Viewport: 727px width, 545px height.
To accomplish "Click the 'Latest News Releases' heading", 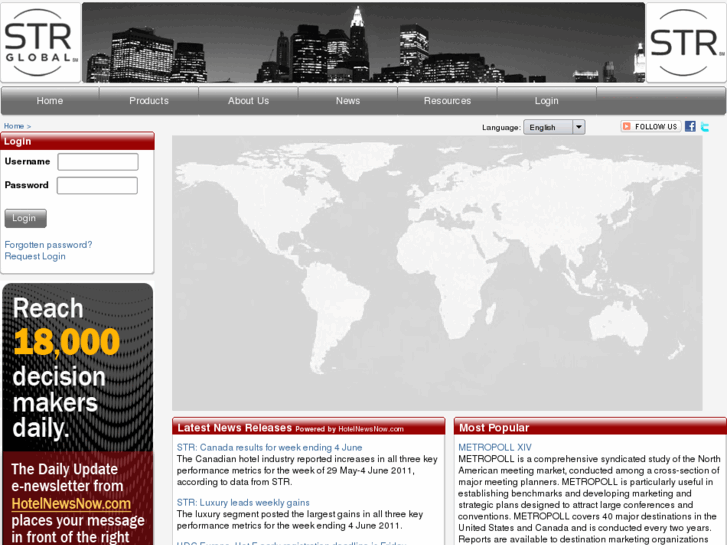I will tap(234, 428).
